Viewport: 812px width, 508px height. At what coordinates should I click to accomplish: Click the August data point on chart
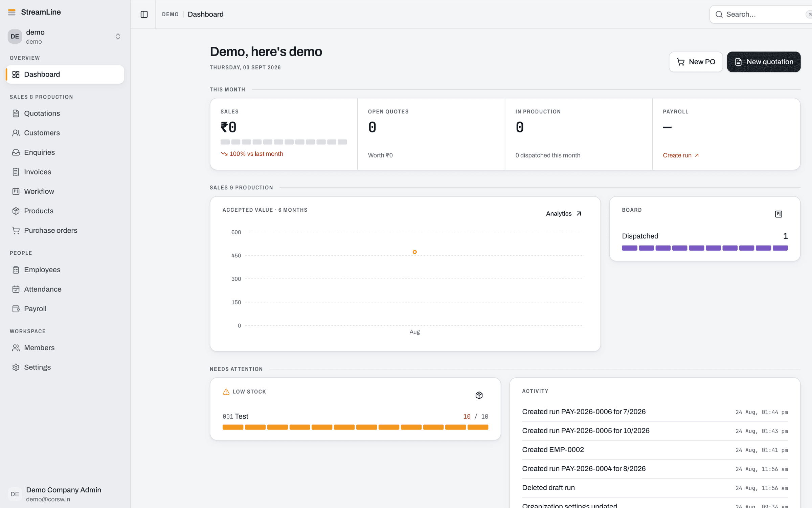click(414, 252)
